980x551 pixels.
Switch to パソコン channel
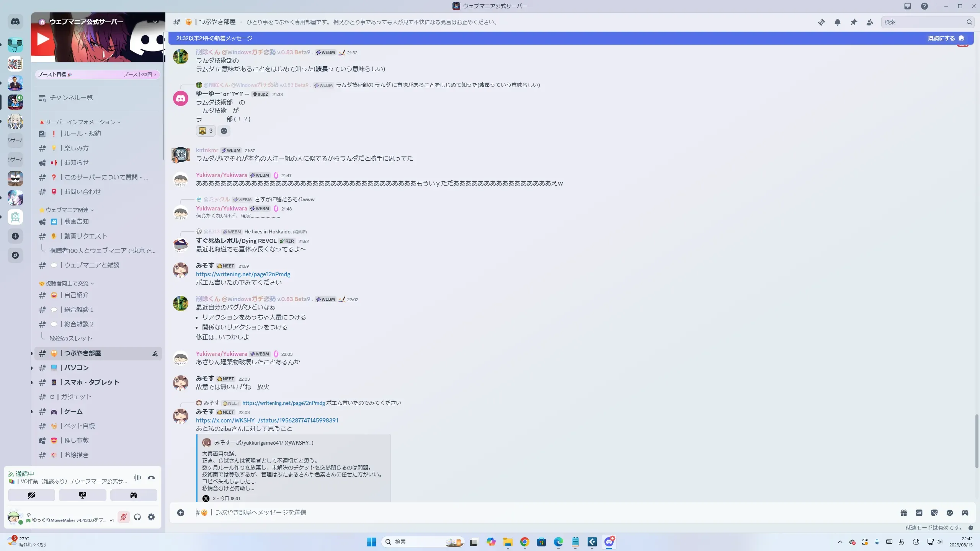(77, 368)
